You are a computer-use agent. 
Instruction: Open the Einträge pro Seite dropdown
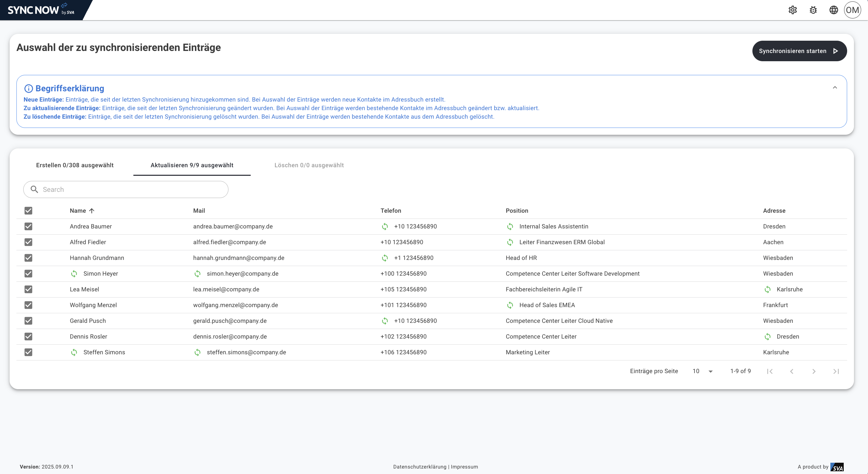(x=703, y=371)
